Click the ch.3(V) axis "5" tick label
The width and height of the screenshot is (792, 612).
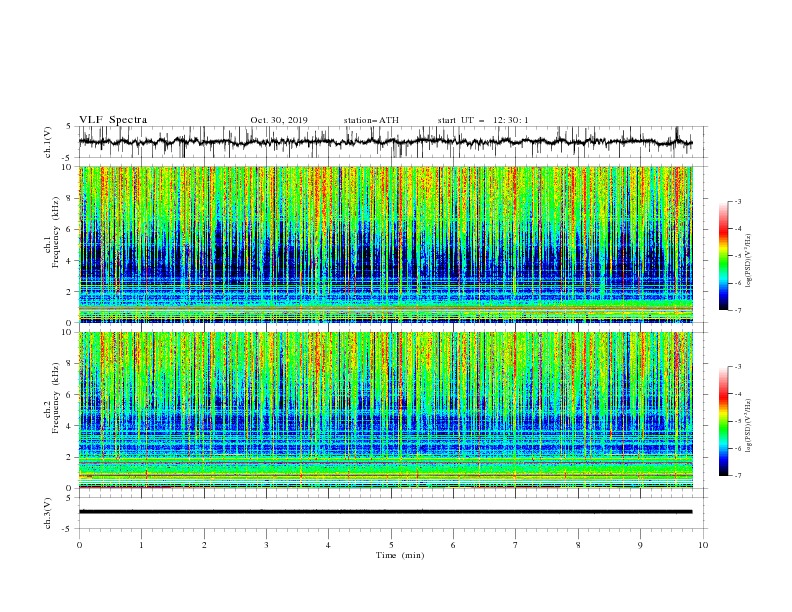(69, 497)
